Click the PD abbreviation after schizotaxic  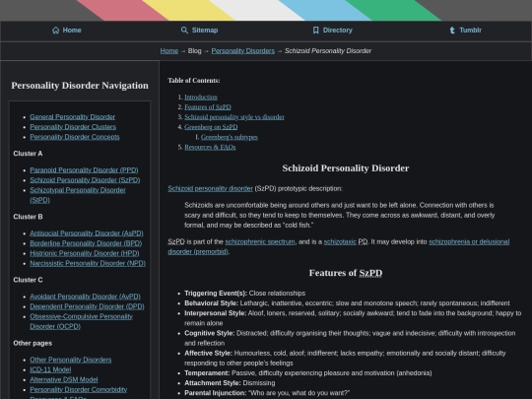(x=363, y=242)
